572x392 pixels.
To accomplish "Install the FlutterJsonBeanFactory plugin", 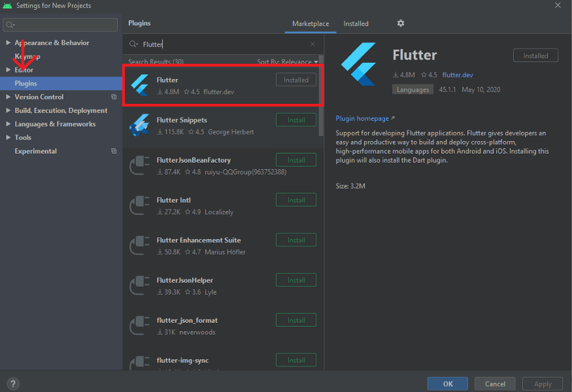I will tap(296, 160).
